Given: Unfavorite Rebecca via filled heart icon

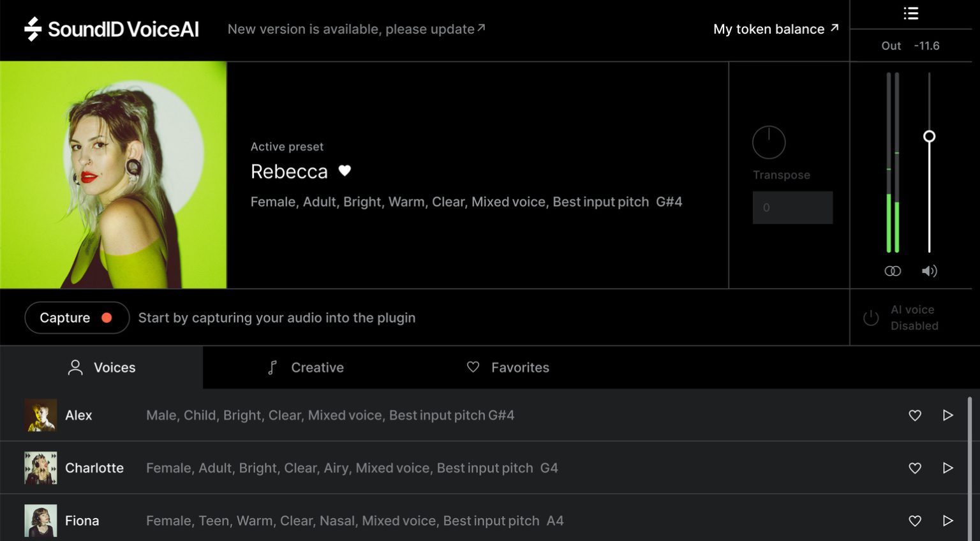Looking at the screenshot, I should [x=345, y=171].
